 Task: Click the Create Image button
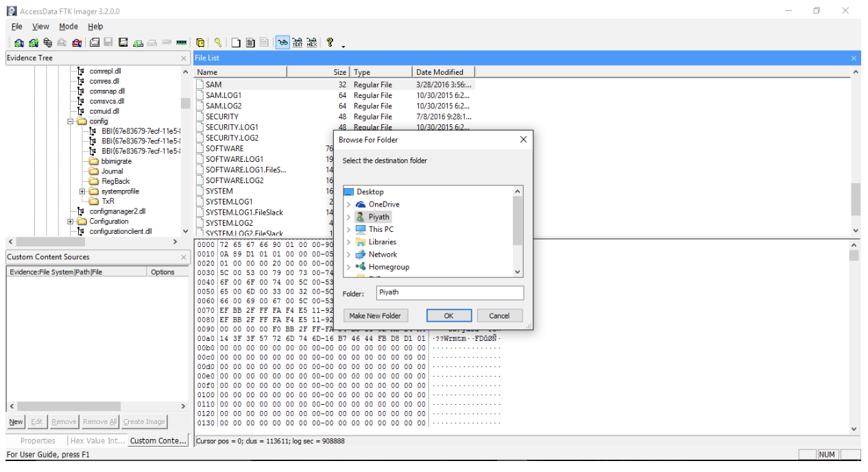[144, 422]
